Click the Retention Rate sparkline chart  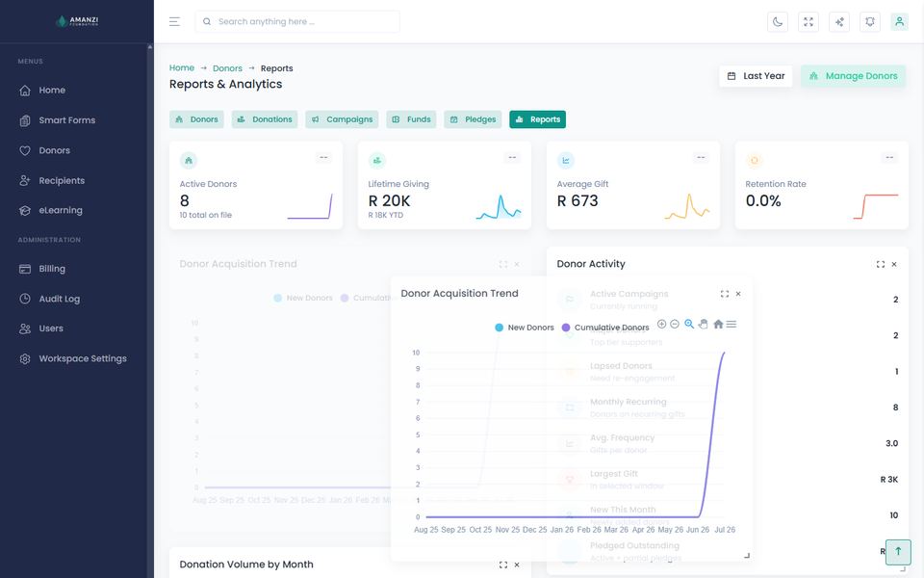click(876, 206)
